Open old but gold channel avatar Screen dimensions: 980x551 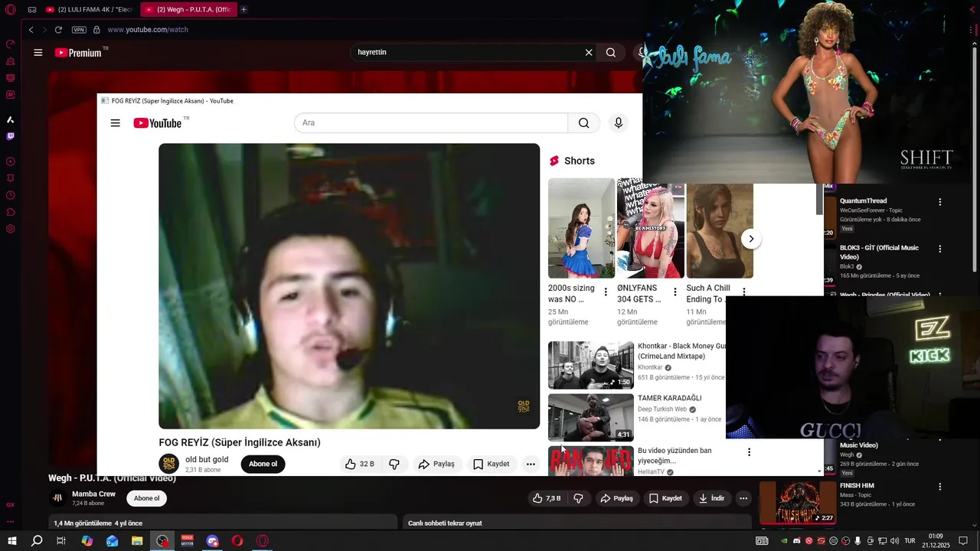click(169, 464)
